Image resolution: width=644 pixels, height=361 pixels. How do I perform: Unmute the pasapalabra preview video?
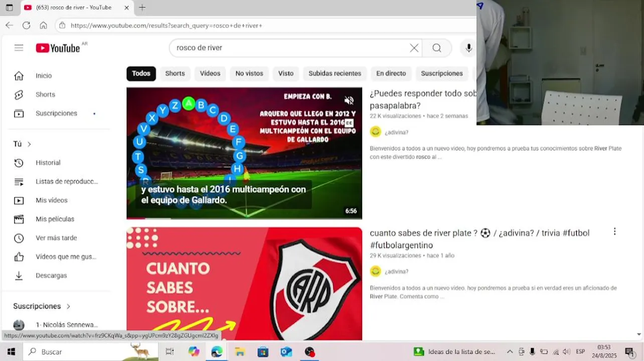coord(349,100)
